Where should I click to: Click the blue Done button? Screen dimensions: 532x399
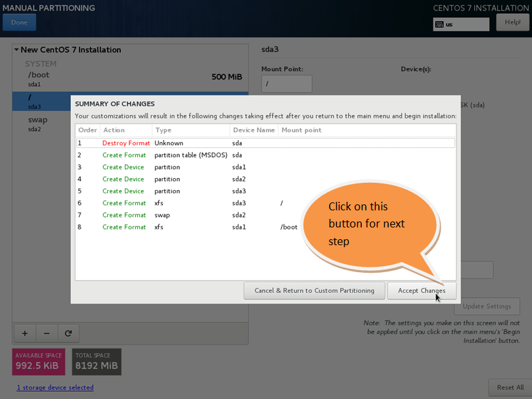[19, 22]
